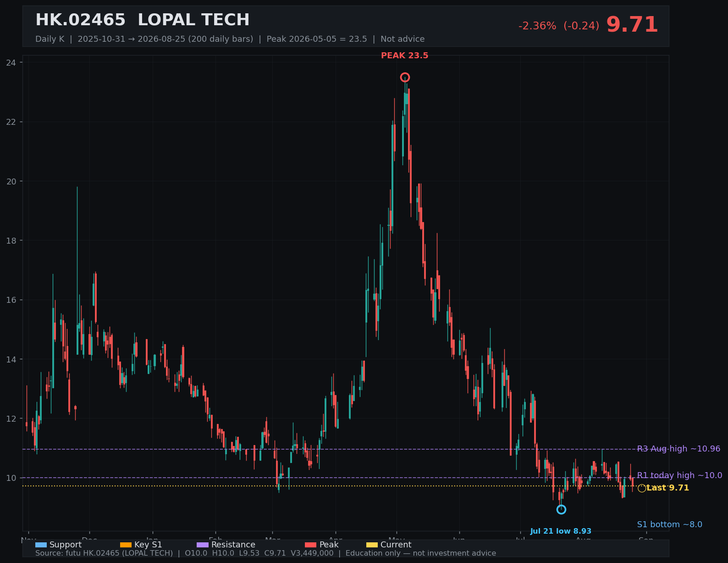Click the 'S1 bottom ~8.0' label
Screen dimensions: 728x563
coord(669,524)
